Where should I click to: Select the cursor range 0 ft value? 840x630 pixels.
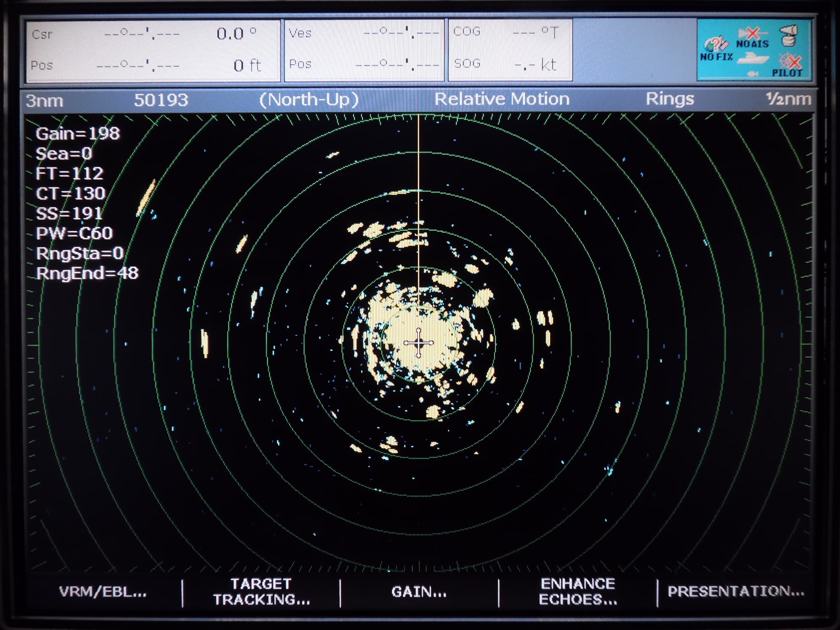[247, 65]
